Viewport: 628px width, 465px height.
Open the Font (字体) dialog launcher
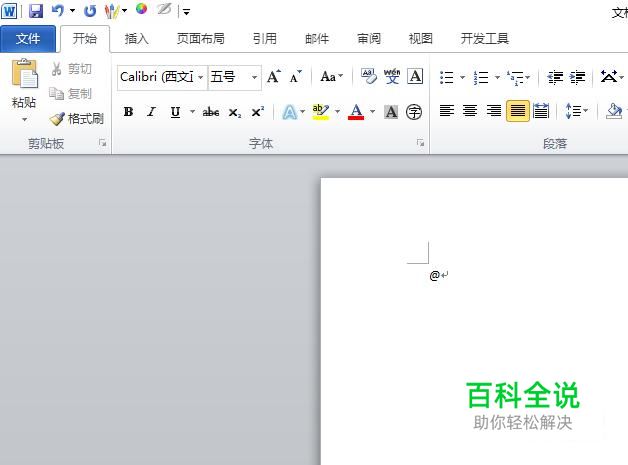(x=420, y=143)
